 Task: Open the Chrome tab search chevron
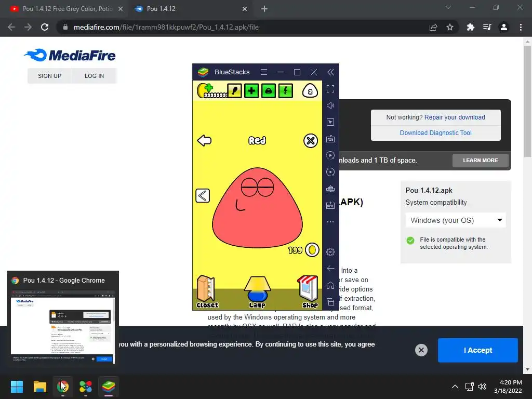pos(448,7)
